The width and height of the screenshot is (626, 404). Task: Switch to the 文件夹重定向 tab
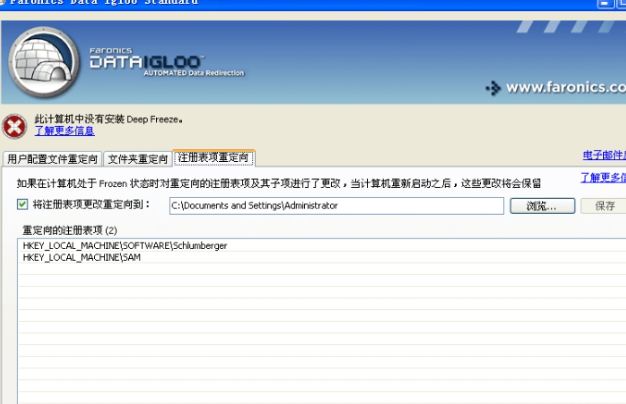tap(138, 159)
